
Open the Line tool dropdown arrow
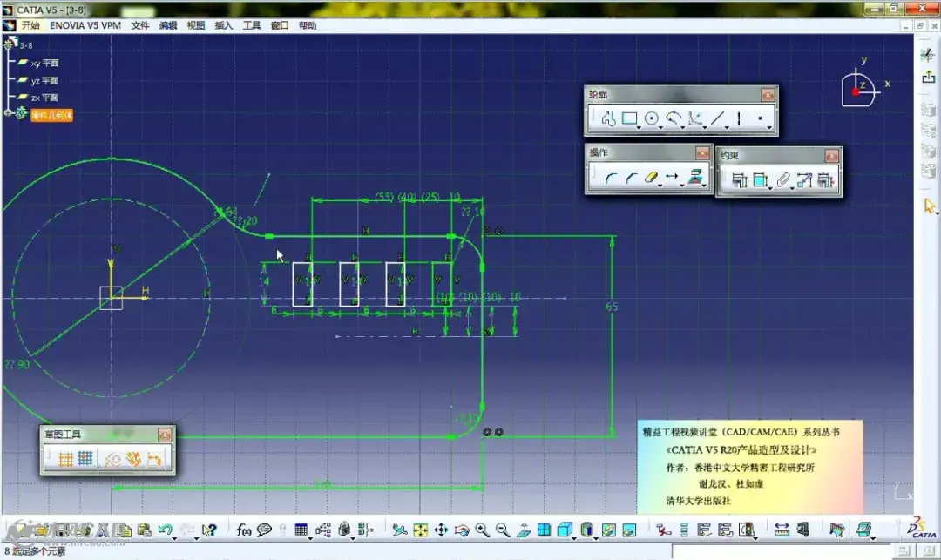[726, 126]
